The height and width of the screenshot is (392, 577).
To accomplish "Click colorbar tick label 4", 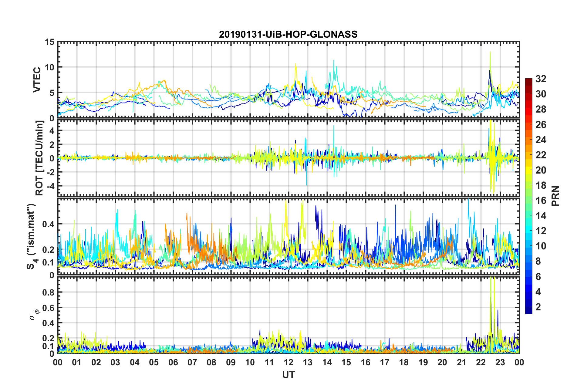I will point(538,292).
